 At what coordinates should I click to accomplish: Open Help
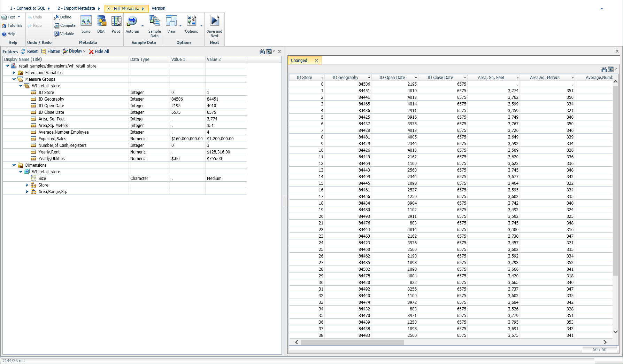(x=9, y=34)
